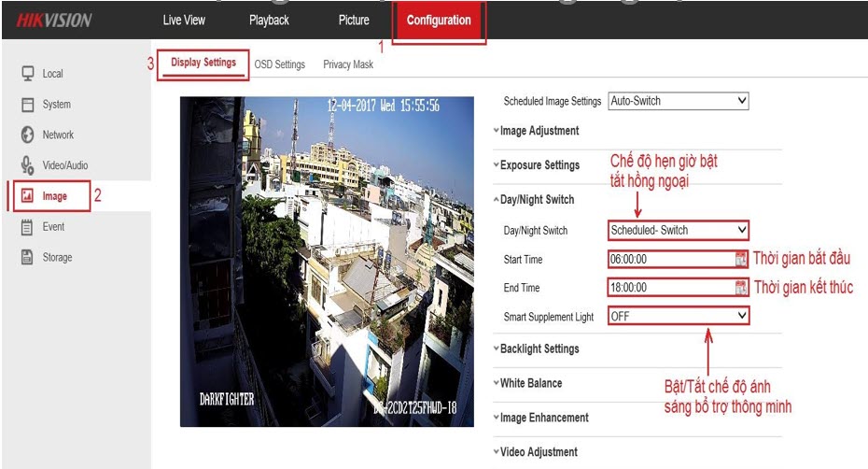Switch to the Live View tab
This screenshot has width=868, height=469.
184,21
